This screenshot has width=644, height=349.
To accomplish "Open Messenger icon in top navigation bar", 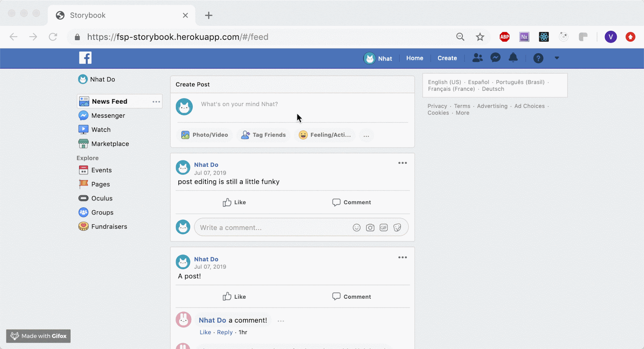I will 495,58.
